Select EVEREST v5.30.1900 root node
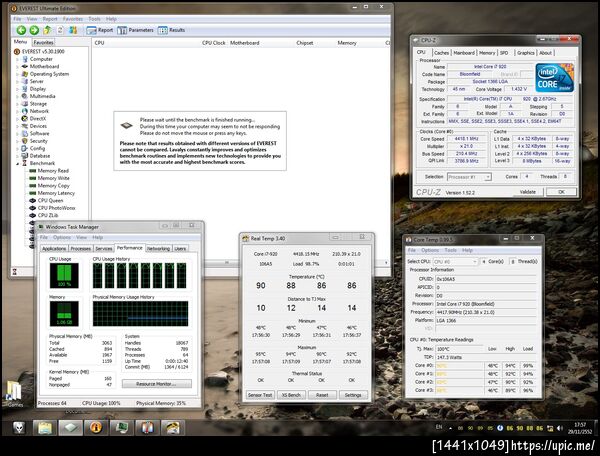This screenshot has width=600, height=456. (x=43, y=51)
